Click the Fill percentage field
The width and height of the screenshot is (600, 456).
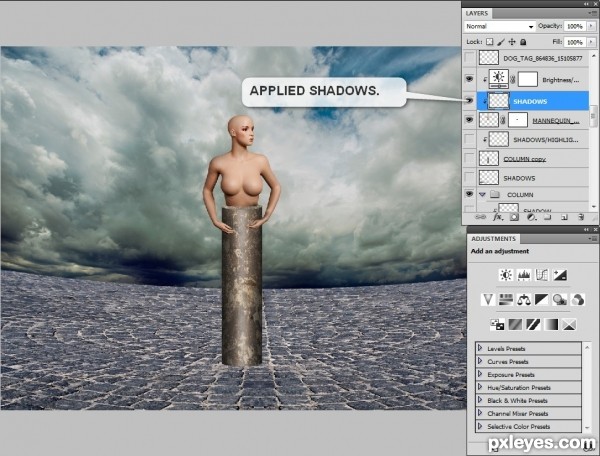click(575, 42)
